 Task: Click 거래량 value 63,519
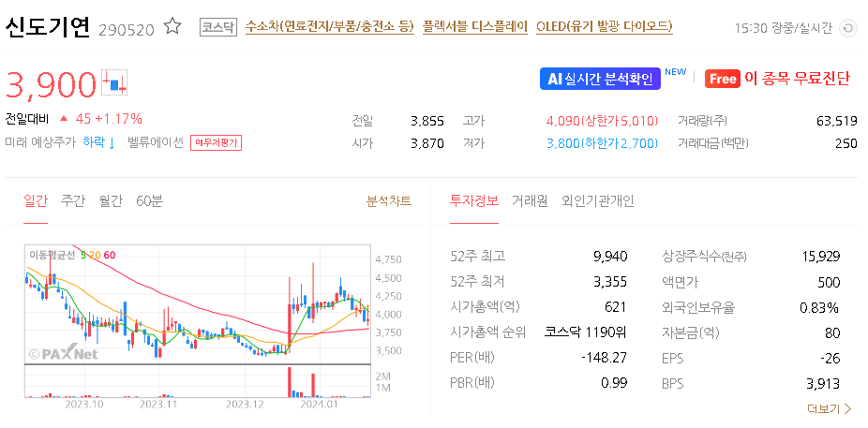coord(837,121)
